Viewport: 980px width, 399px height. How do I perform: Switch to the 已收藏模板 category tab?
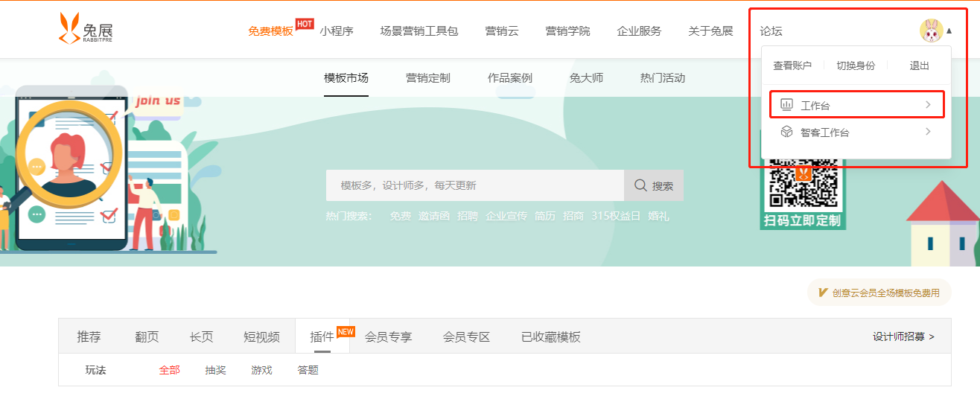coord(550,336)
